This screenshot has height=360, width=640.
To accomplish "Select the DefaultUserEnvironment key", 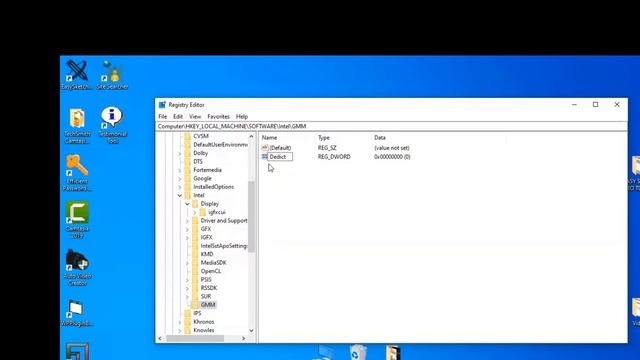I will 220,145.
